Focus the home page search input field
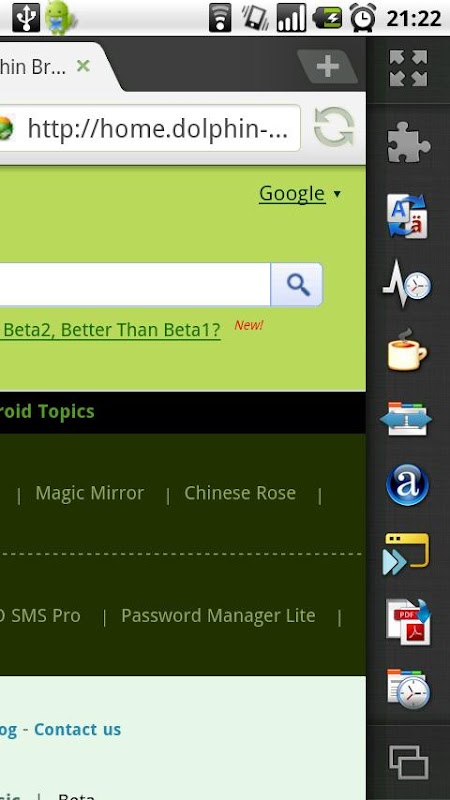 click(135, 285)
